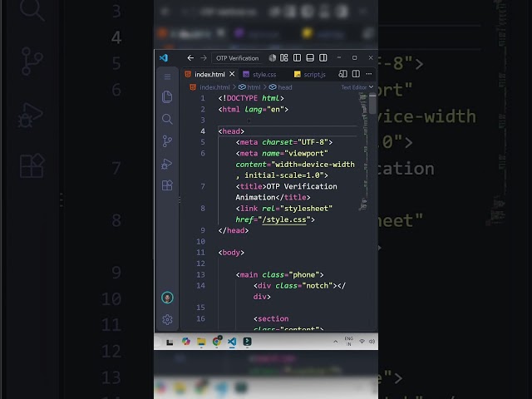Image resolution: width=532 pixels, height=399 pixels.
Task: Open the Manage gear menu
Action: pyautogui.click(x=167, y=319)
